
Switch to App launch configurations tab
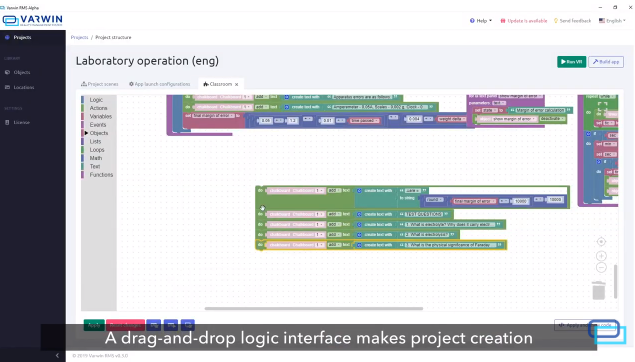tap(160, 84)
